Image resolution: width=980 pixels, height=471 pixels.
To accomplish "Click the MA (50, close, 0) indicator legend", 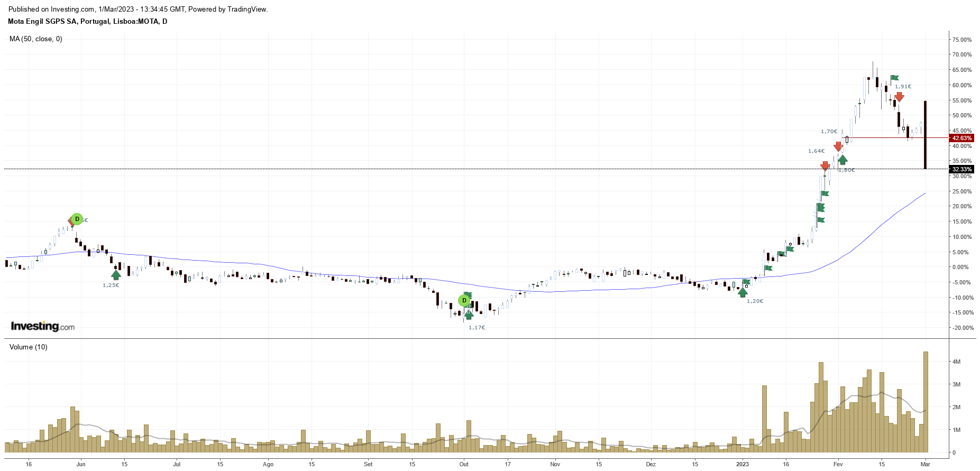I will [36, 39].
